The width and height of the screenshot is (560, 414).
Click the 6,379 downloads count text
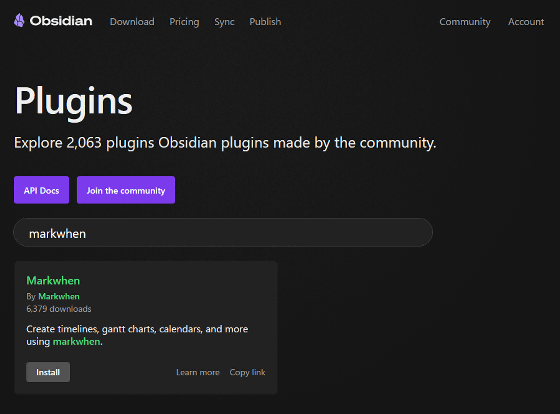(59, 309)
